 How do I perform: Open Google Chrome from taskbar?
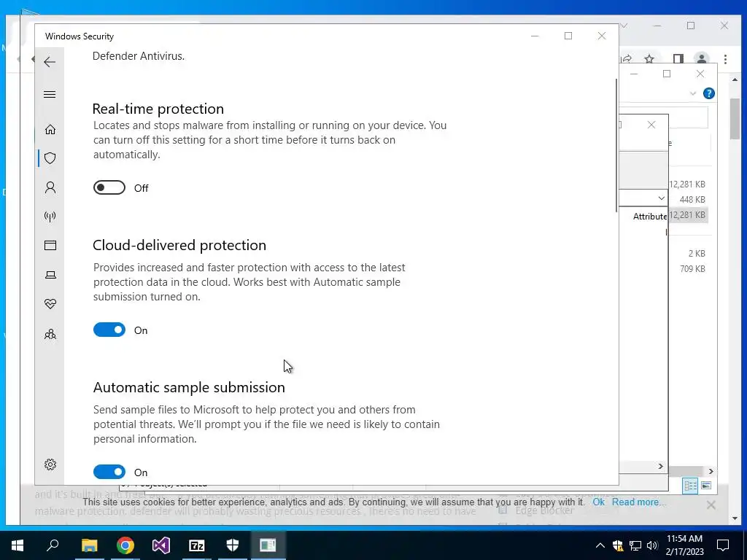coord(125,545)
